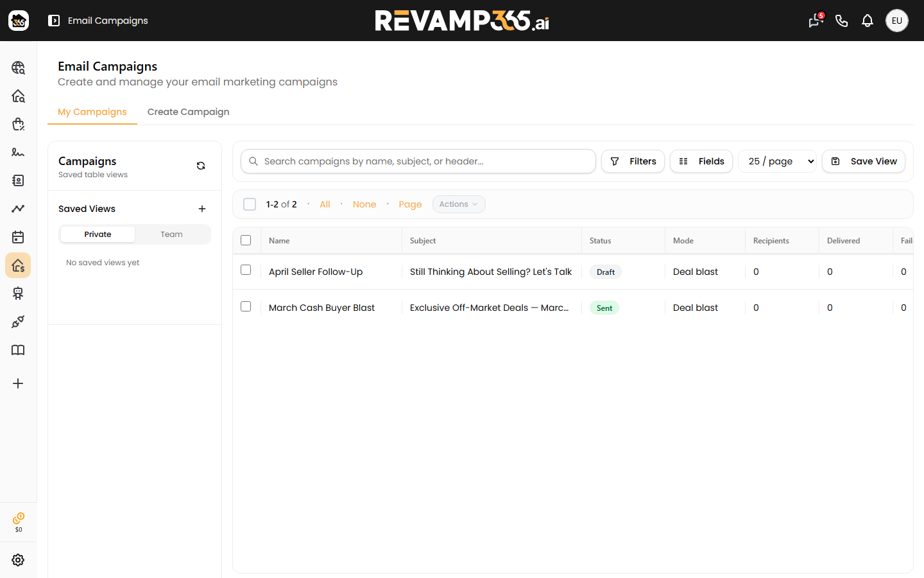924x578 pixels.
Task: Click Deal blast in April Seller row
Action: (x=696, y=272)
